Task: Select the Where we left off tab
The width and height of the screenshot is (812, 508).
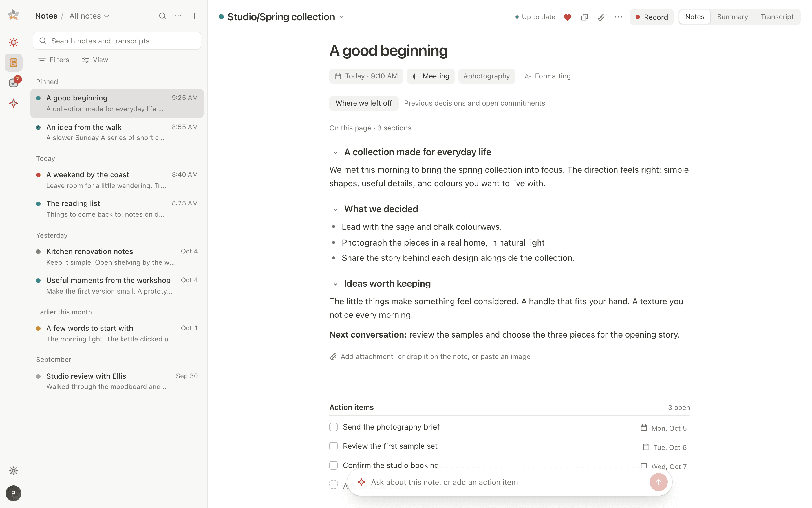Action: [x=364, y=103]
